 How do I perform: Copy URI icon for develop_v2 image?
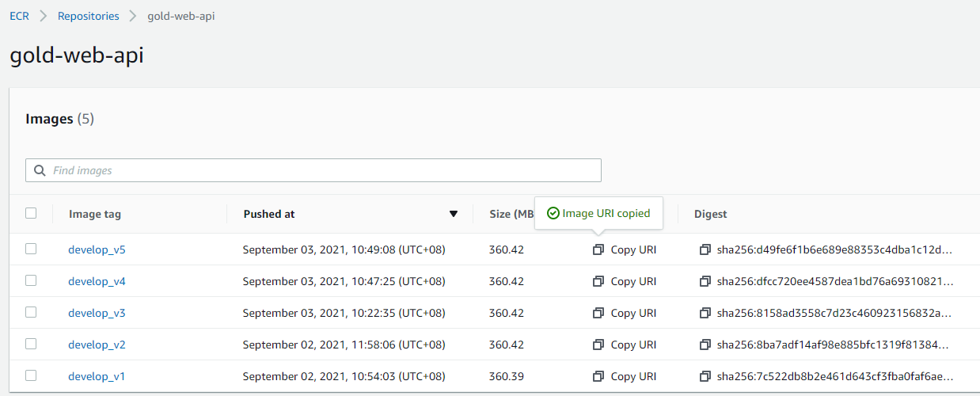tap(598, 345)
